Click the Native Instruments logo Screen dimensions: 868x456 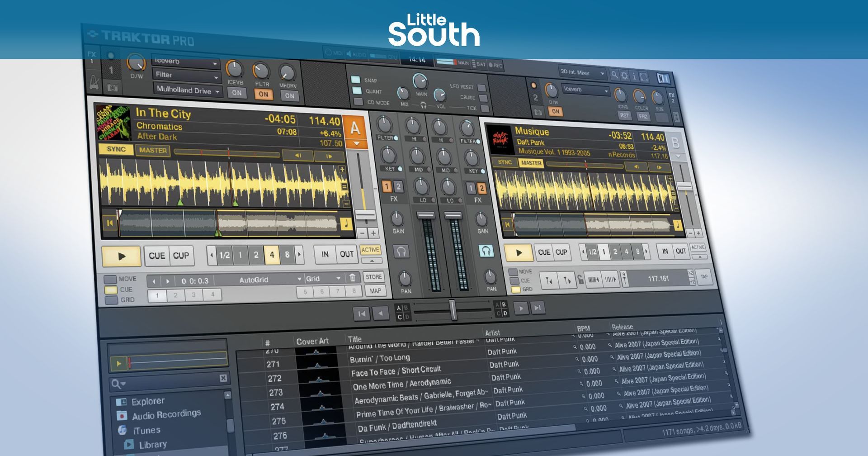tap(663, 78)
